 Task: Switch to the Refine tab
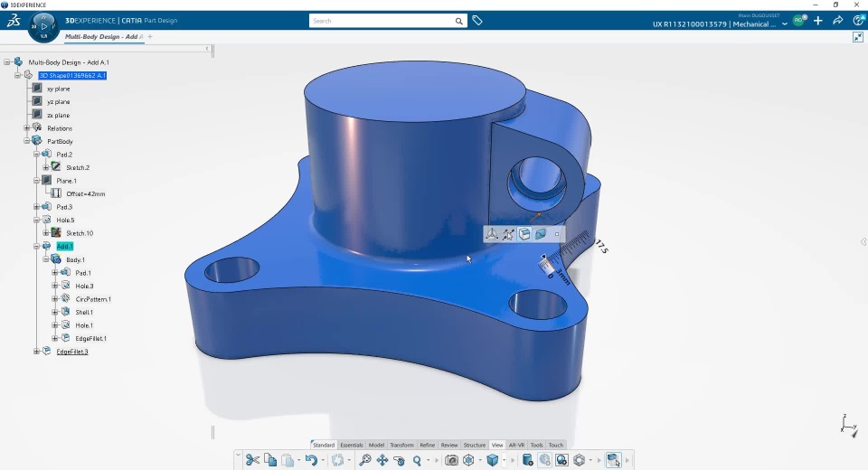428,445
